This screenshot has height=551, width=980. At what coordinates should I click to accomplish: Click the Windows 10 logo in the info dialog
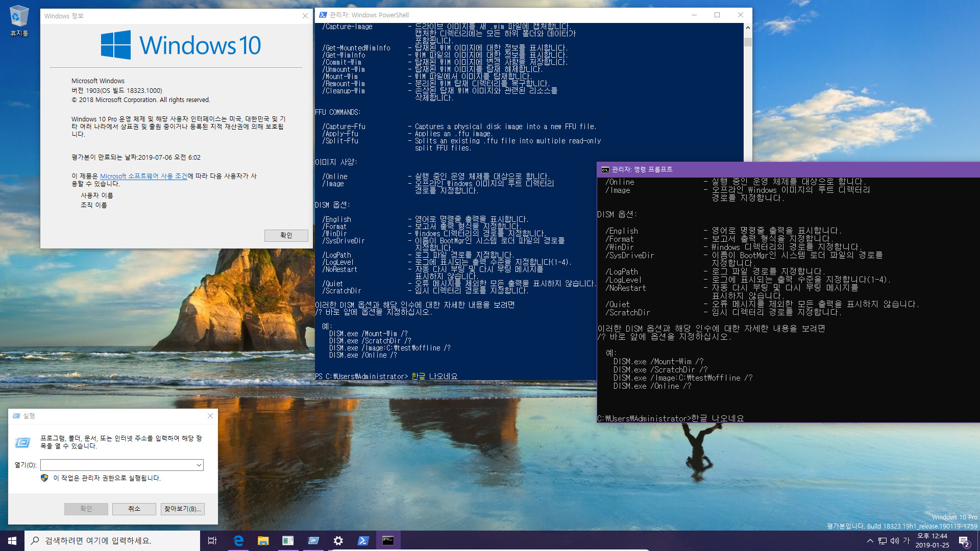(x=181, y=45)
